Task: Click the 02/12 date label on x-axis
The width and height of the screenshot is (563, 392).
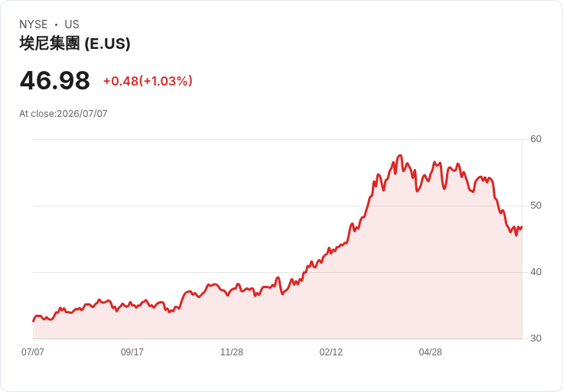Action: [331, 352]
